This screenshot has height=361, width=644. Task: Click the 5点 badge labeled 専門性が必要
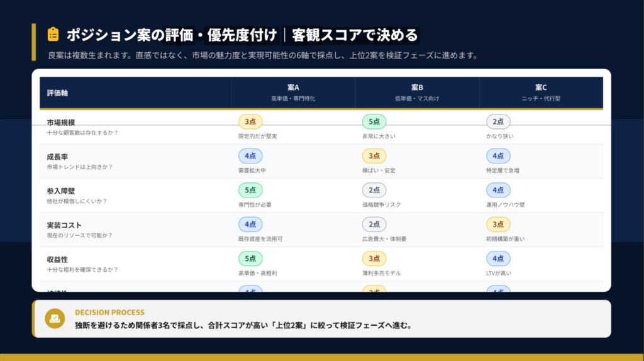pos(250,190)
